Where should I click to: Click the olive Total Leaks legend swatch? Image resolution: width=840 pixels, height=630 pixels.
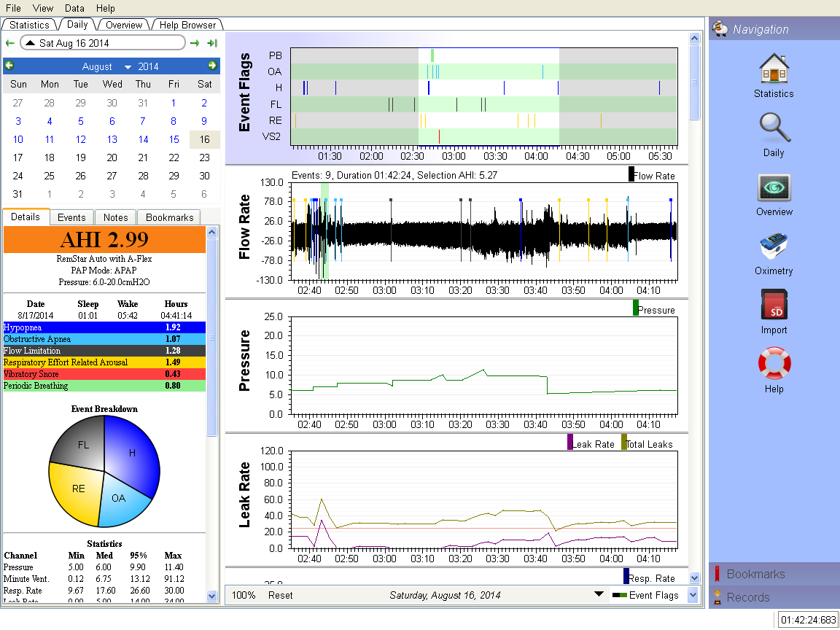(623, 443)
